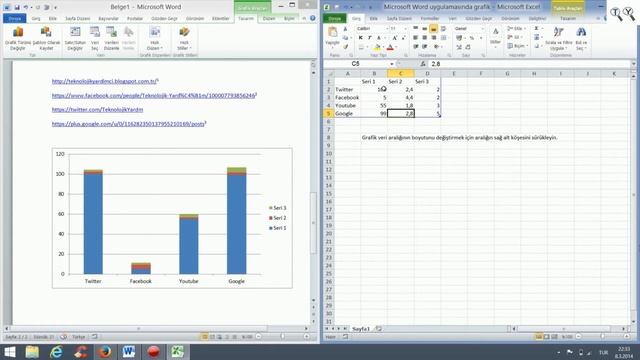Toggle center text alignment in Excel
The height and width of the screenshot is (360, 640).
coord(424,38)
